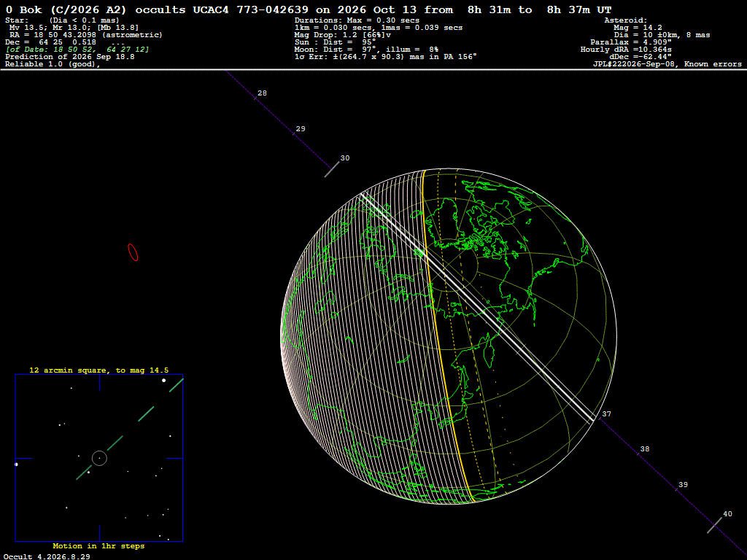Click the white occultation shadow path band

click(x=476, y=307)
